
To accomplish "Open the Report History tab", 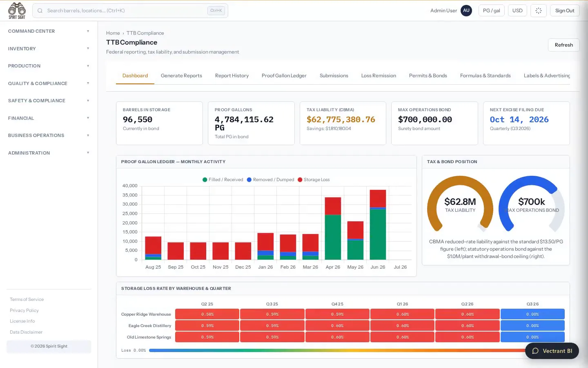I will pyautogui.click(x=232, y=76).
